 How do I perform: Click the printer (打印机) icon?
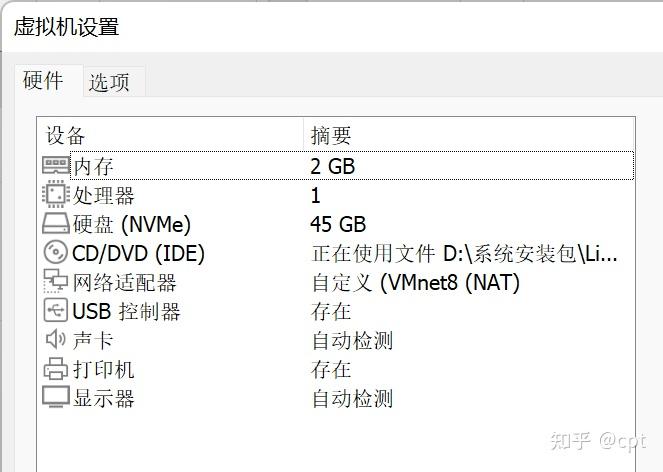point(56,369)
